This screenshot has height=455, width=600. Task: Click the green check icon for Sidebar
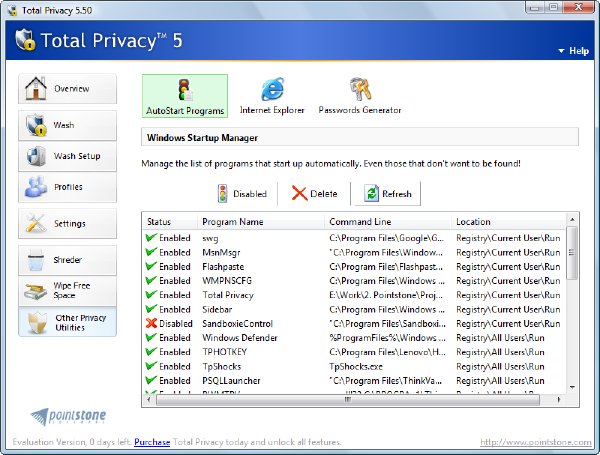151,309
